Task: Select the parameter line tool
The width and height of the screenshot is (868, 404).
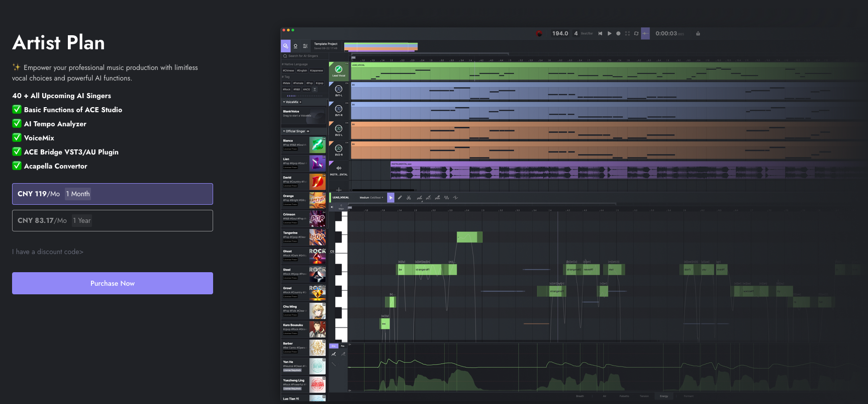Action: (334, 364)
